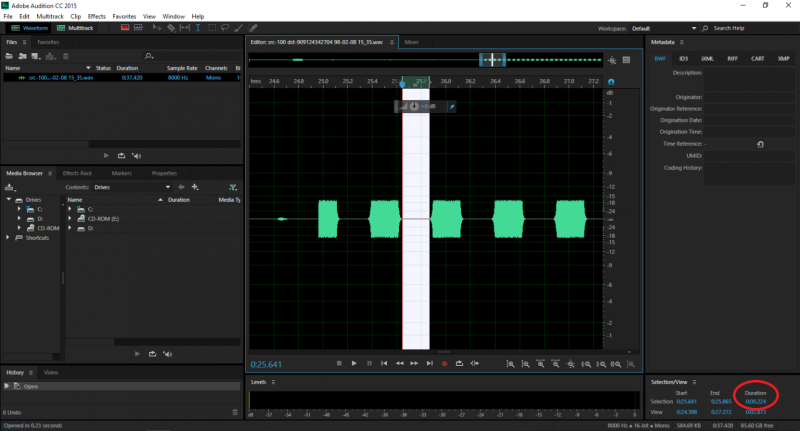Open the Effects menu

96,16
